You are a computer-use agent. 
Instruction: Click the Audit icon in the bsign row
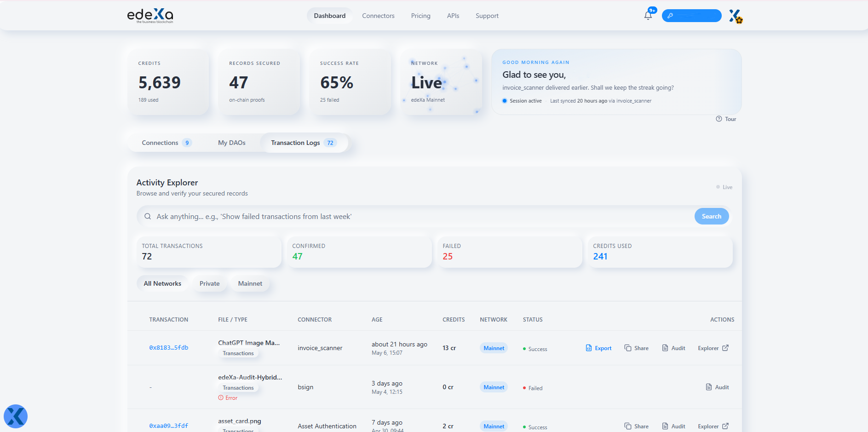point(709,387)
